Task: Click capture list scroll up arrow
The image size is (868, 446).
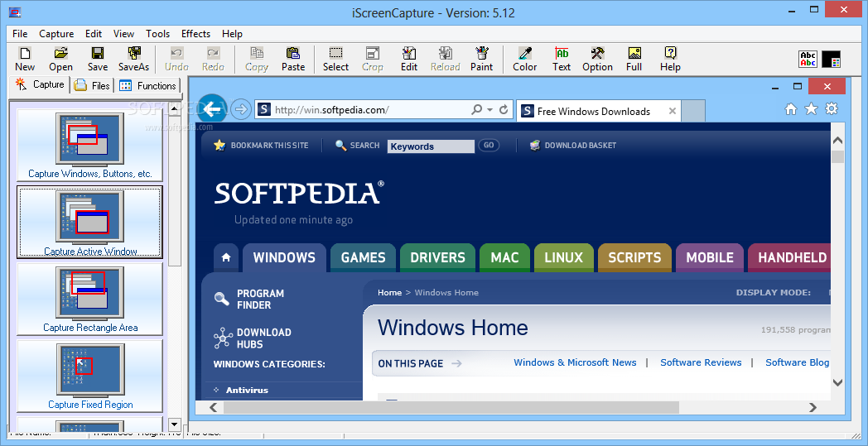Action: point(175,109)
